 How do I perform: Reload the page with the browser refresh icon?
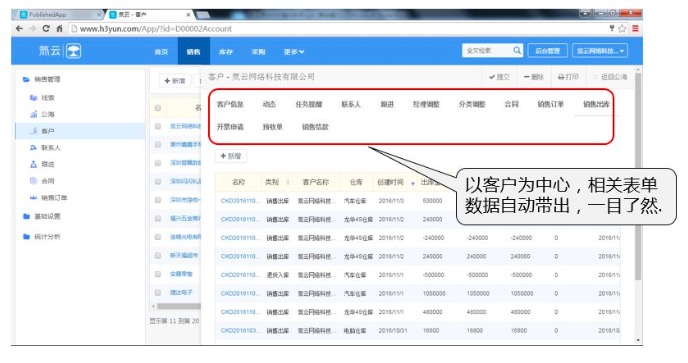click(46, 29)
